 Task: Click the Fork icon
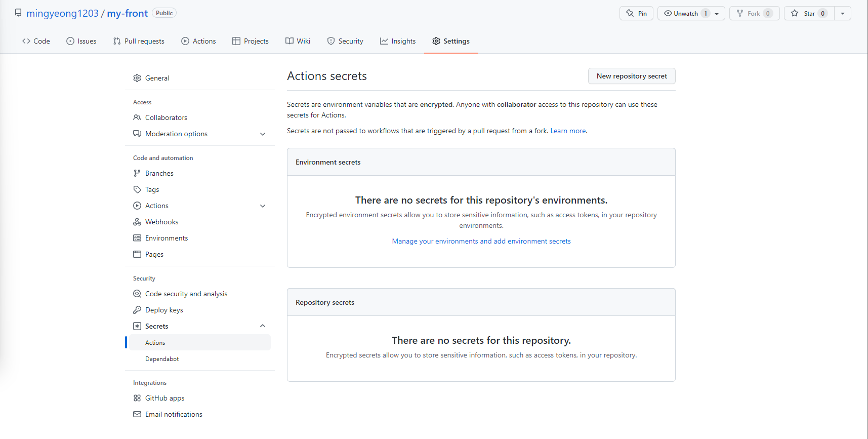[740, 13]
